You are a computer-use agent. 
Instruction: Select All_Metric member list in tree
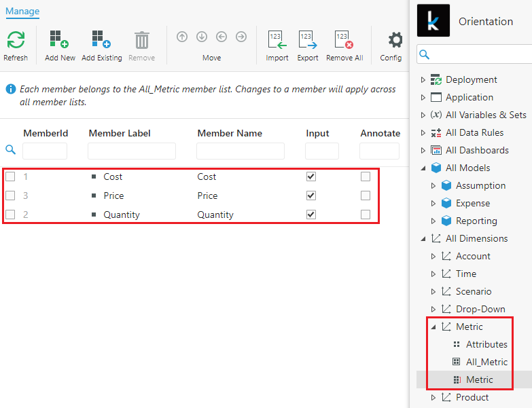click(x=486, y=362)
